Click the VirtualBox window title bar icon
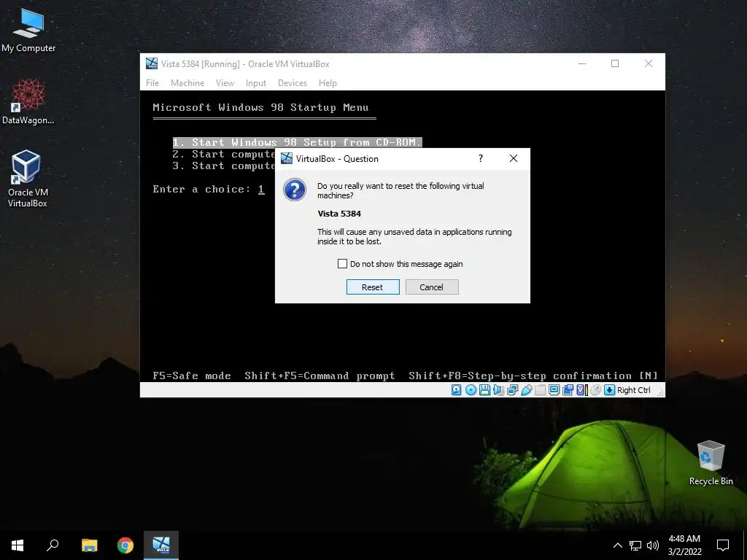 coord(152,63)
